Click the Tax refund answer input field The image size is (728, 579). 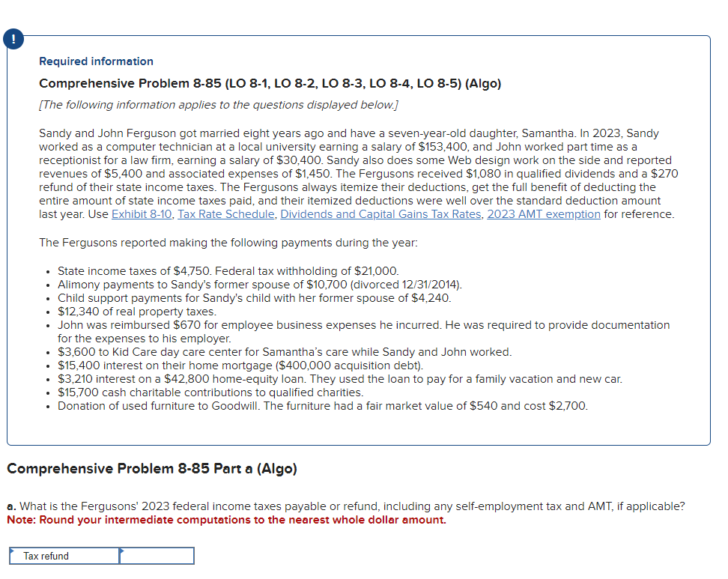click(x=157, y=556)
